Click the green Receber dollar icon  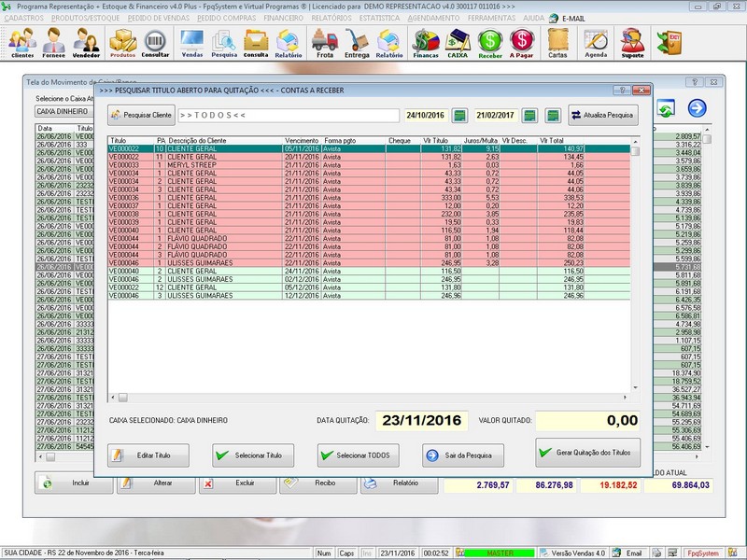[490, 42]
